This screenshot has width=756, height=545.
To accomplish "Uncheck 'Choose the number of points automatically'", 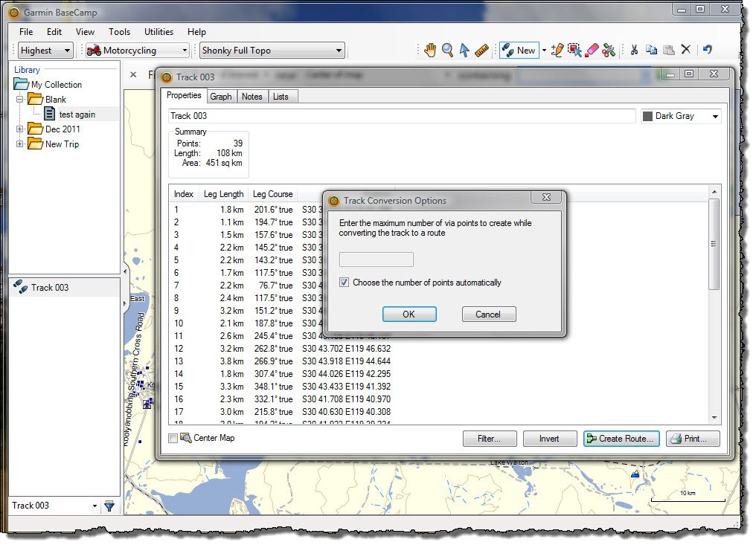I will point(344,283).
